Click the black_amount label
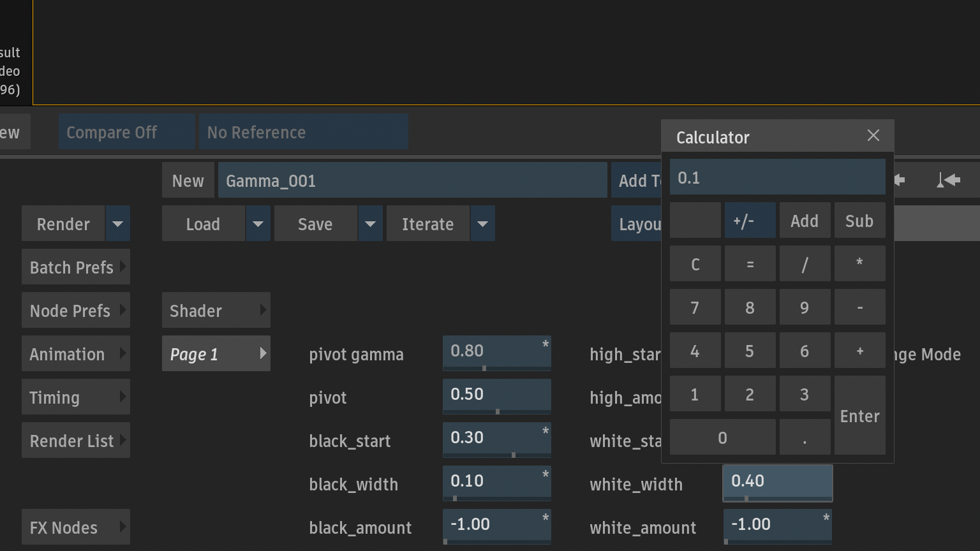The height and width of the screenshot is (551, 980). pyautogui.click(x=360, y=528)
